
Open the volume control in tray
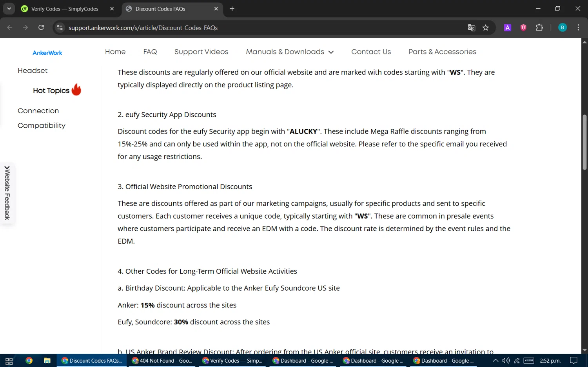click(506, 361)
